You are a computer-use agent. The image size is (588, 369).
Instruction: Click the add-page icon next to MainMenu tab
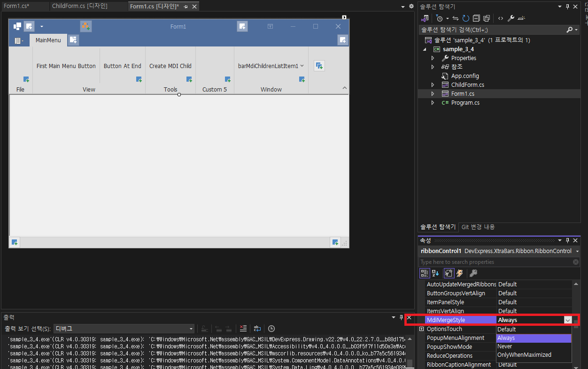click(74, 40)
